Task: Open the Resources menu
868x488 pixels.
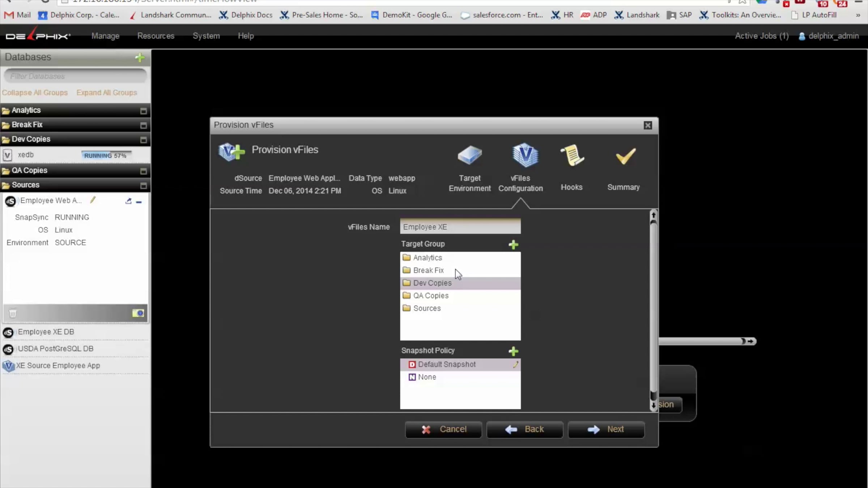Action: (156, 36)
